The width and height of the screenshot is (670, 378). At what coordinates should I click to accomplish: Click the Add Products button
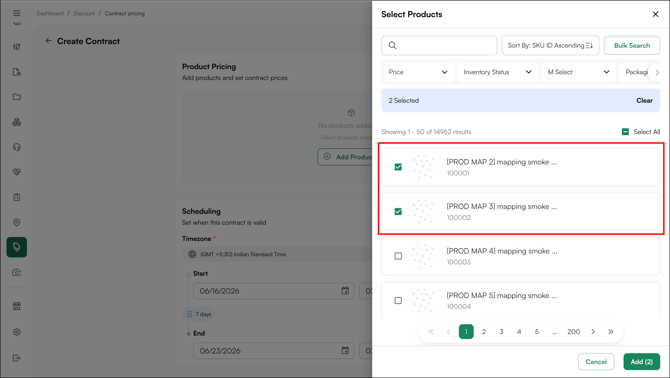point(345,157)
